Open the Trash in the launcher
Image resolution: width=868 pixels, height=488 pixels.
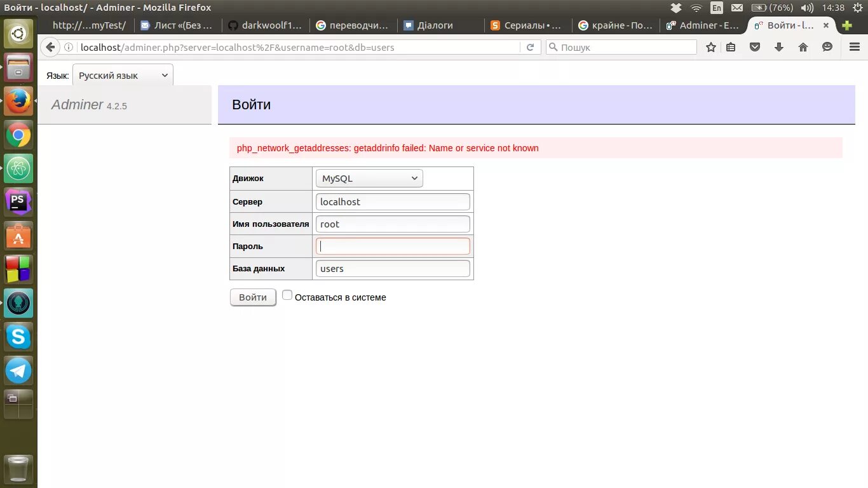point(18,470)
